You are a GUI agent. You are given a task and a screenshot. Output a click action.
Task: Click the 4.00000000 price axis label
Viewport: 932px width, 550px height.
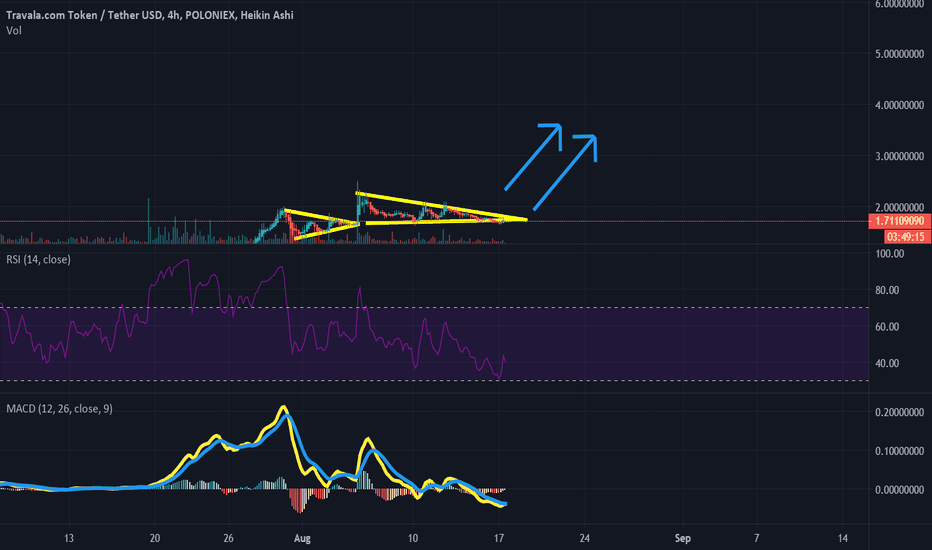pyautogui.click(x=899, y=105)
